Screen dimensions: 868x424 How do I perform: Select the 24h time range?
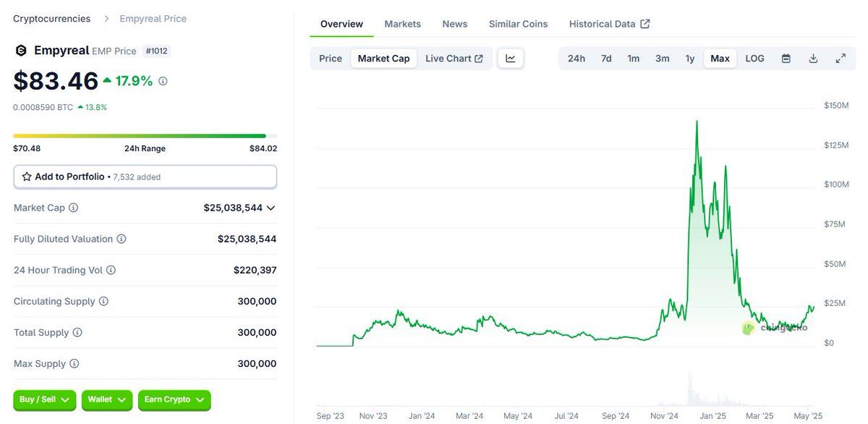(x=576, y=59)
